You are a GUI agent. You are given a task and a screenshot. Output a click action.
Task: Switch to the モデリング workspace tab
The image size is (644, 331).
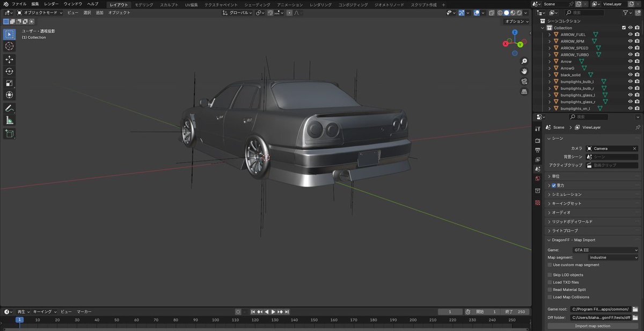143,4
